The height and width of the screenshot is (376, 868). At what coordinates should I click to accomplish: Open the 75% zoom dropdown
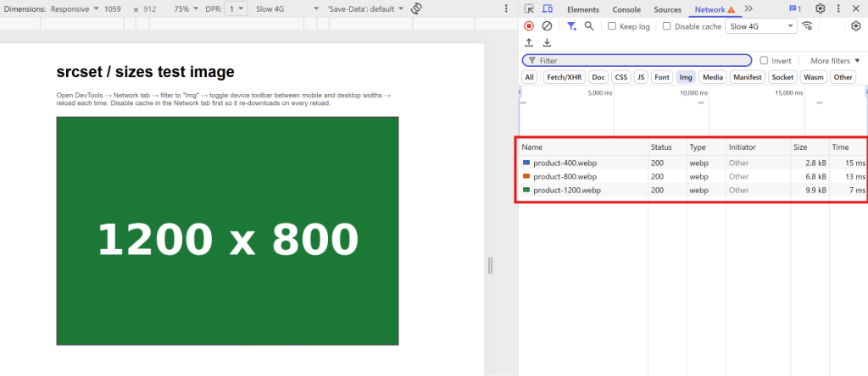coord(186,8)
